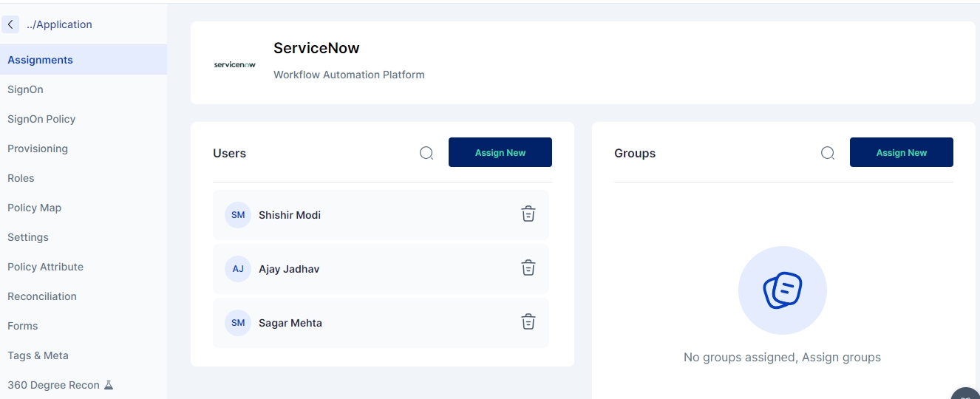Viewport: 980px width, 399px height.
Task: Select 360 Degree Recon menu item
Action: pos(53,385)
